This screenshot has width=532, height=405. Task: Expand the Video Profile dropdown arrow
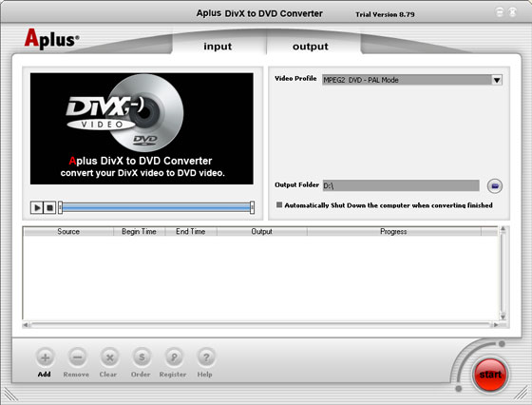(x=497, y=80)
